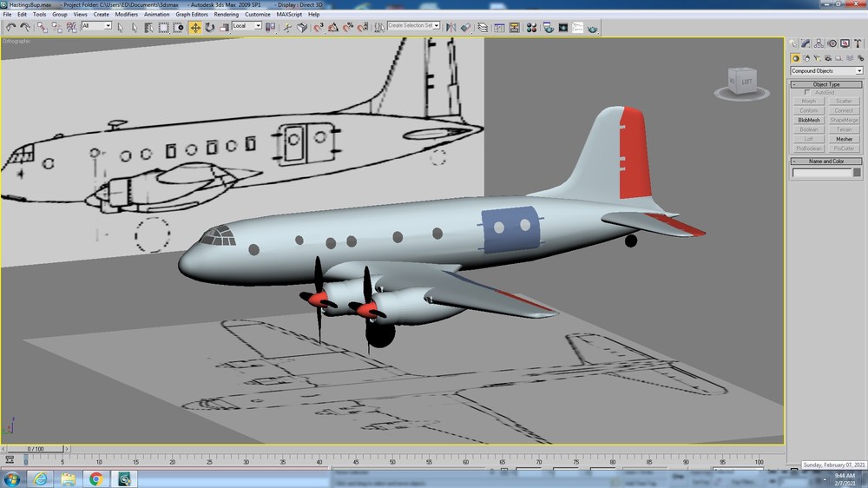The width and height of the screenshot is (868, 488).
Task: Select the Move tool in main toolbar
Action: coord(195,27)
